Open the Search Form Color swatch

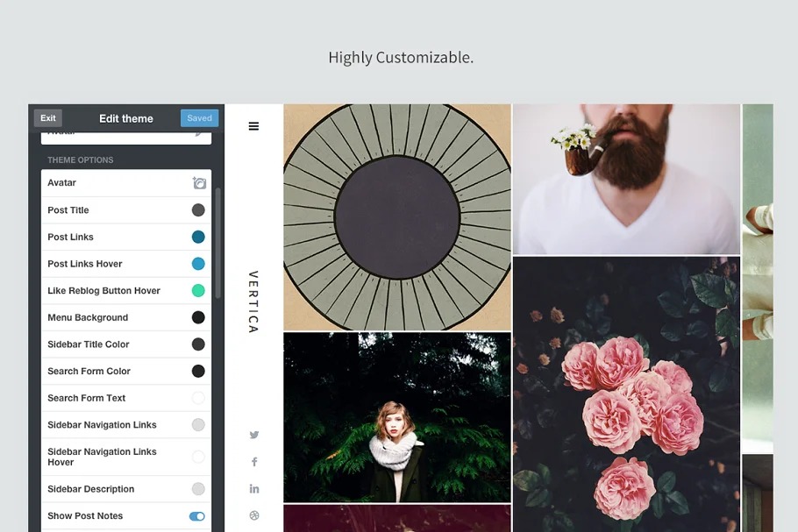198,372
